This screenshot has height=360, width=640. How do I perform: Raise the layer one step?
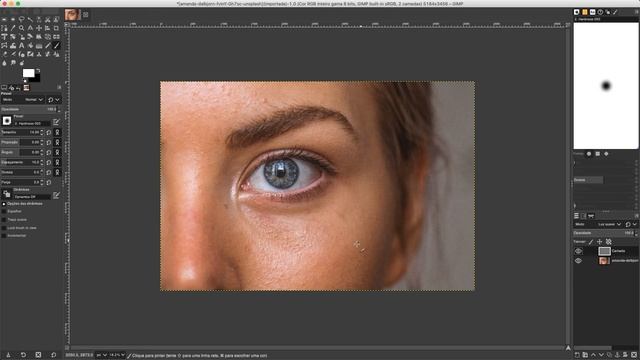click(593, 355)
